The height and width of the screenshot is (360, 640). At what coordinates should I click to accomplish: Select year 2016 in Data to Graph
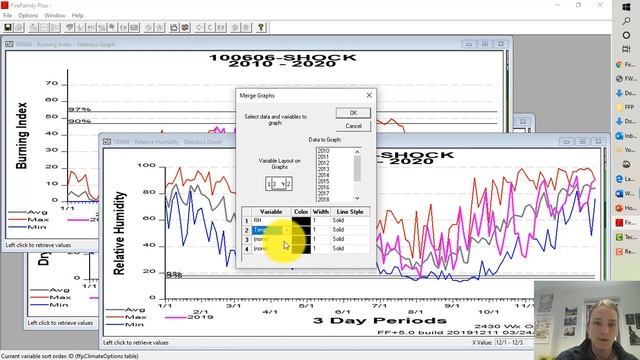click(x=323, y=187)
